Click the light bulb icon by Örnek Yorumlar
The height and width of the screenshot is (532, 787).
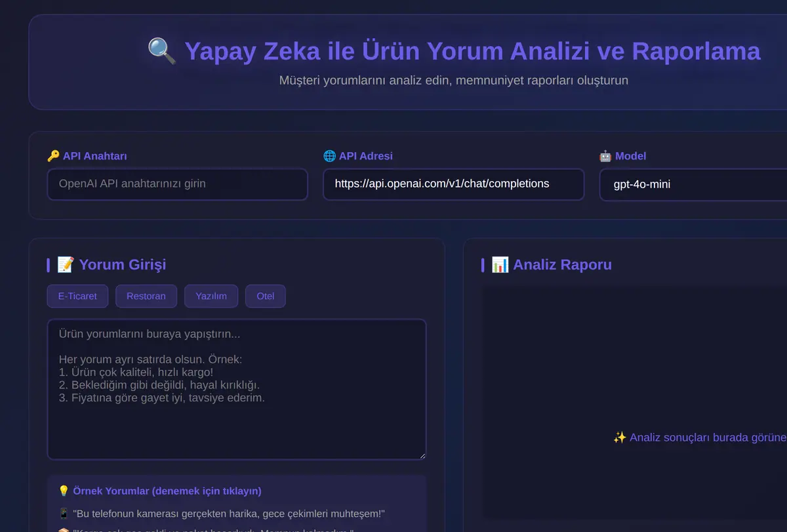(64, 491)
